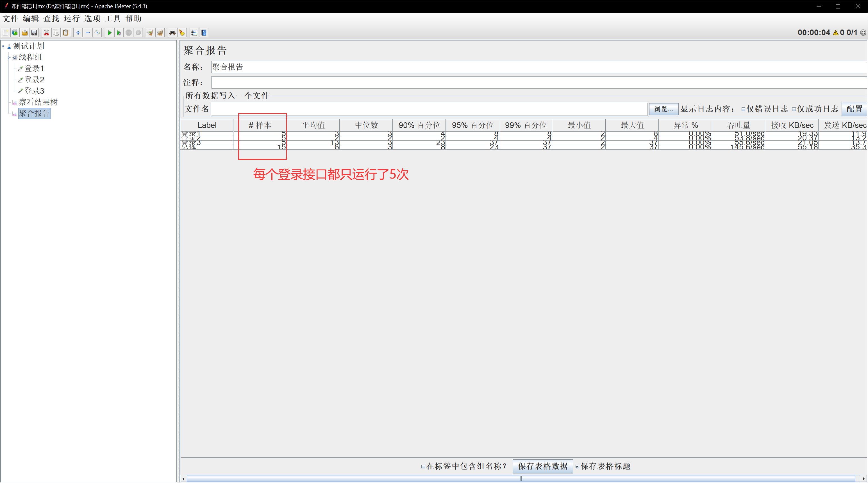Image resolution: width=868 pixels, height=483 pixels.
Task: Click Start no pauses icon
Action: 119,33
